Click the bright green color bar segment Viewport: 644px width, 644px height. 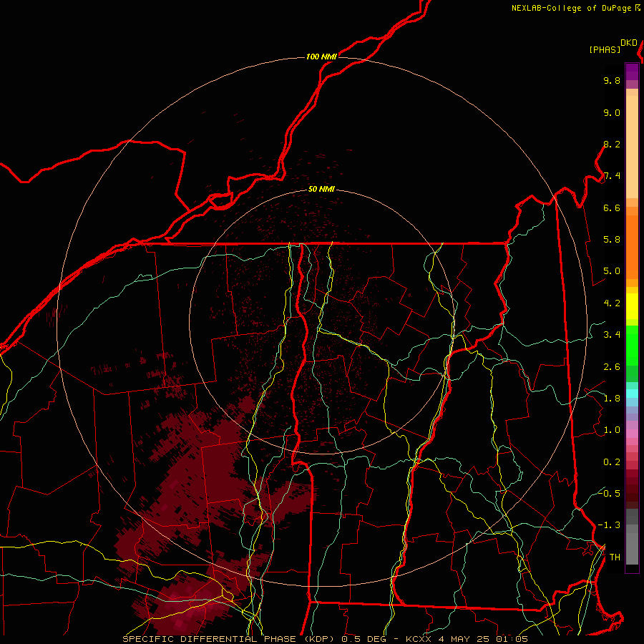[x=632, y=346]
